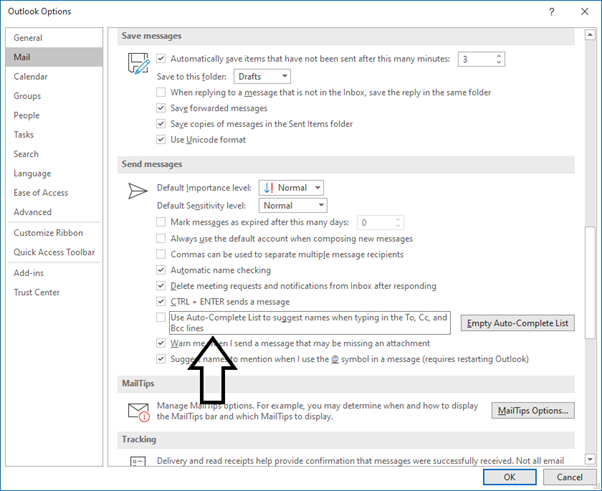Enable Mark messages as expired checkbox
The height and width of the screenshot is (491, 602).
point(161,222)
